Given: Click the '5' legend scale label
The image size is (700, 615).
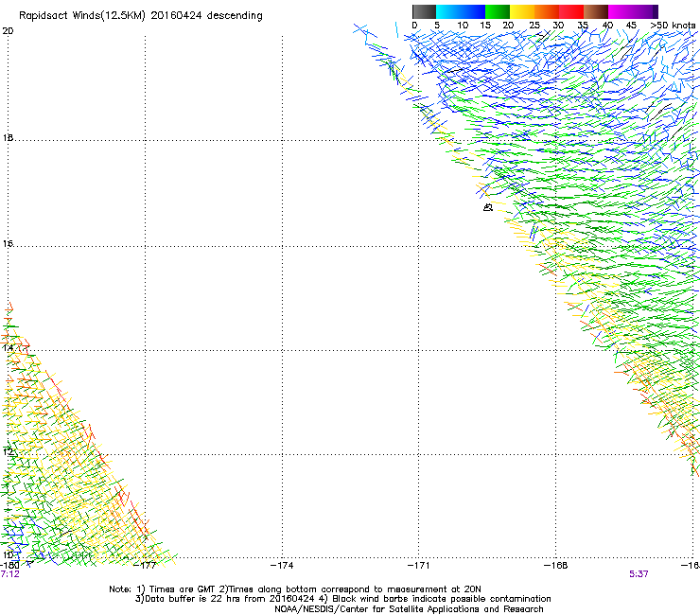Looking at the screenshot, I should point(437,26).
